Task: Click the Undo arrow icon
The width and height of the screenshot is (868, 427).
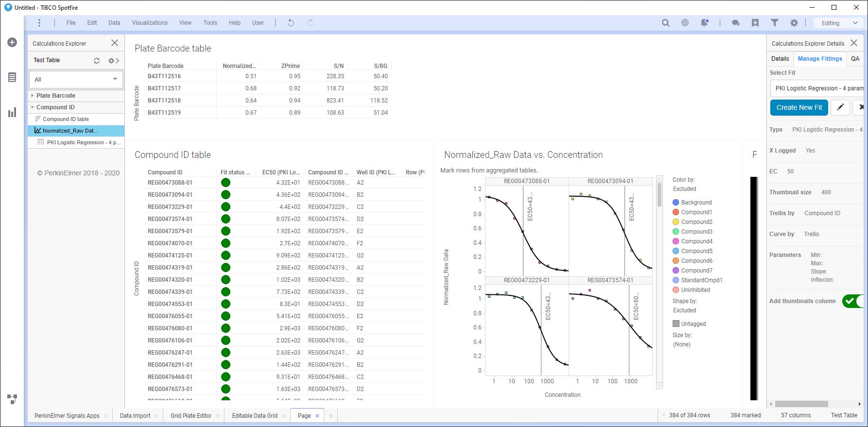Action: [x=291, y=23]
